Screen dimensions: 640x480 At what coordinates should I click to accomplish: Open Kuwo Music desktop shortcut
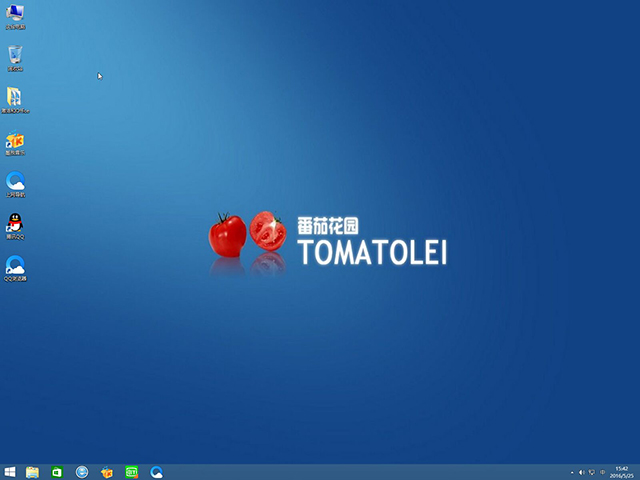tap(15, 140)
